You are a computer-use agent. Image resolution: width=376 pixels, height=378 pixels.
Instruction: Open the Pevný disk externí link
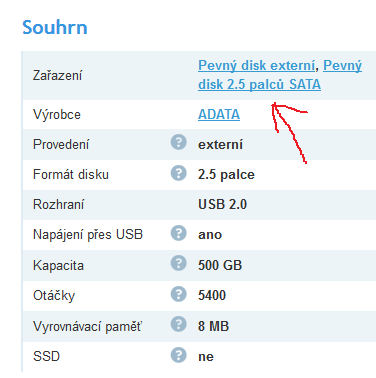pos(256,66)
